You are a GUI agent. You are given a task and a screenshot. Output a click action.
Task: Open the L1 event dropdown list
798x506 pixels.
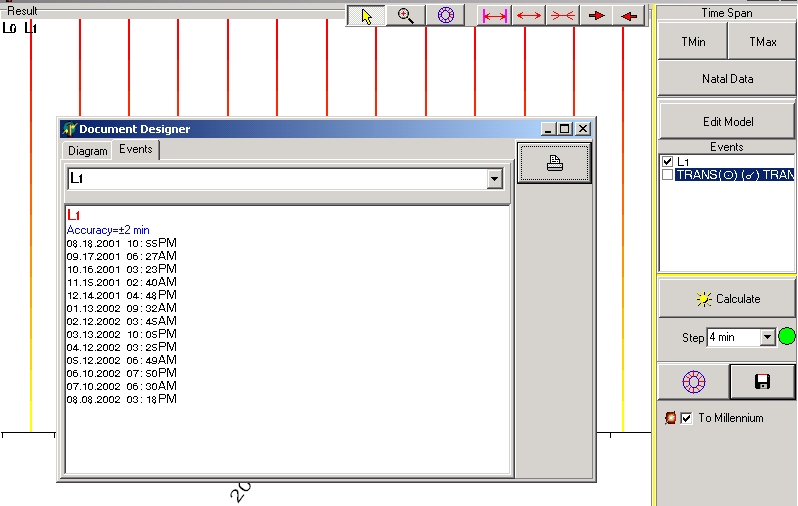tap(493, 179)
